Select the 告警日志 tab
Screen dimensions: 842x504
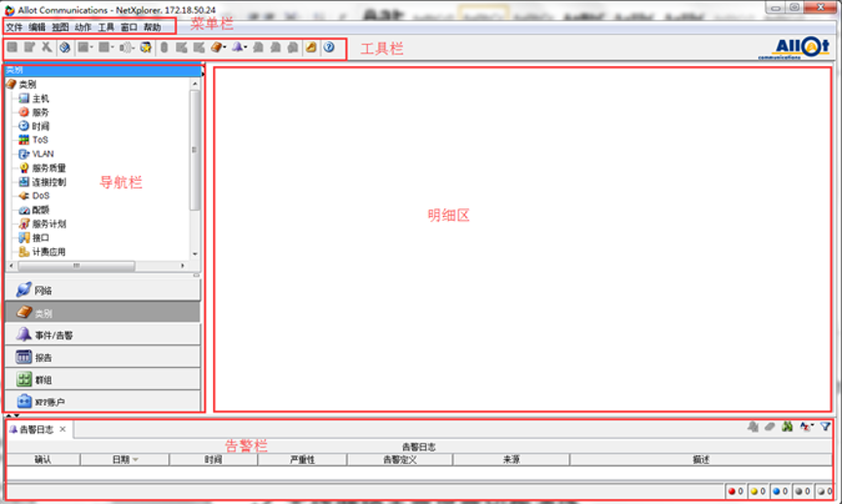37,429
